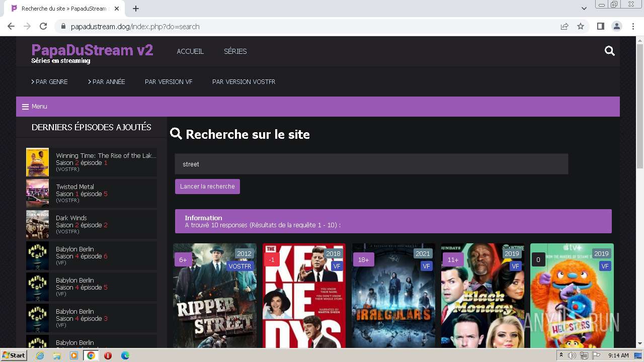Click the browser back arrow
Image resolution: width=644 pixels, height=362 pixels.
coord(11,26)
